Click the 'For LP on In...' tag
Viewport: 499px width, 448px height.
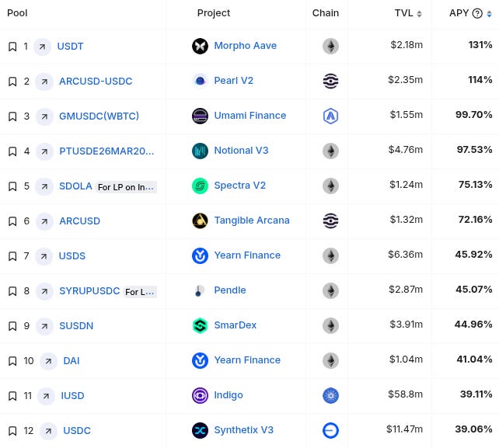click(x=126, y=187)
